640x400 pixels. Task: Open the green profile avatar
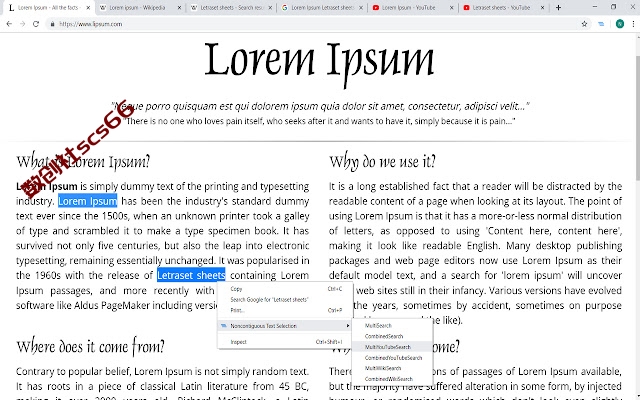coord(620,24)
